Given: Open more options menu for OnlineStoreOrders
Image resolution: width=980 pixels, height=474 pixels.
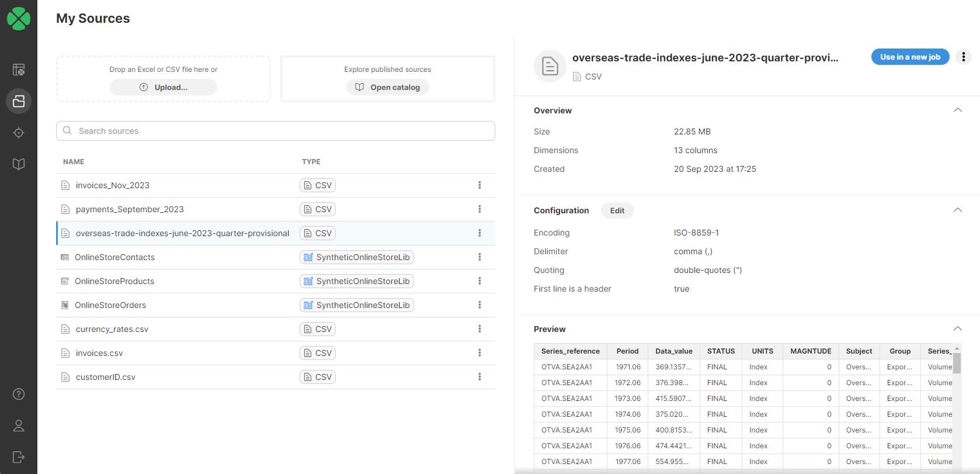Looking at the screenshot, I should click(479, 305).
